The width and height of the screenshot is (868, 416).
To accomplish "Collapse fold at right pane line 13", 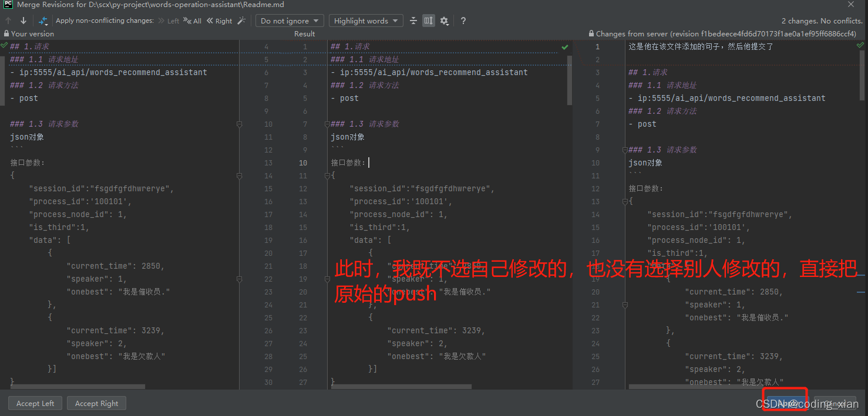I will click(624, 202).
